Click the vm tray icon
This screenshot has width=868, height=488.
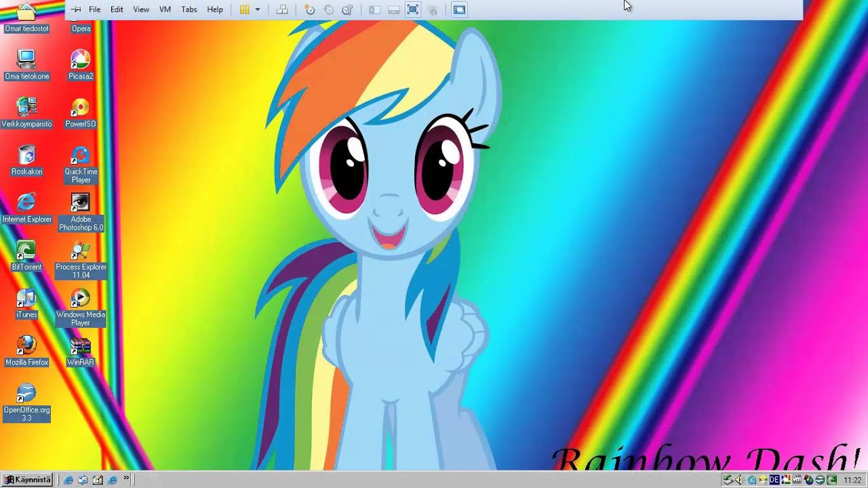797,480
